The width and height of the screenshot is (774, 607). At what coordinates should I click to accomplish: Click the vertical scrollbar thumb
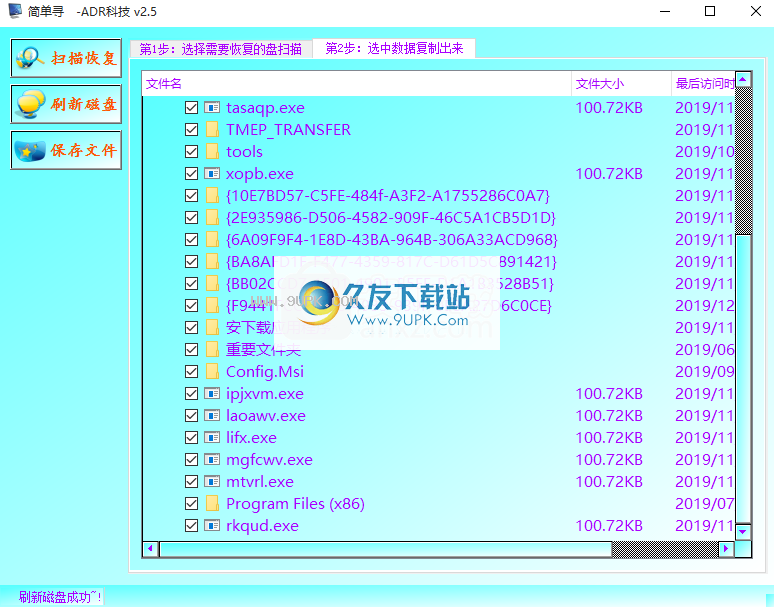pos(743,379)
